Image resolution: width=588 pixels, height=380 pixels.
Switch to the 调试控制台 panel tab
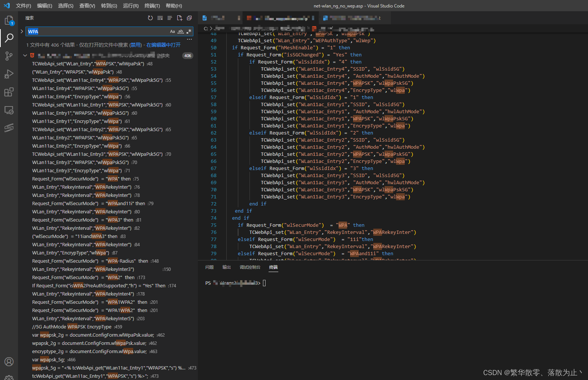point(250,267)
